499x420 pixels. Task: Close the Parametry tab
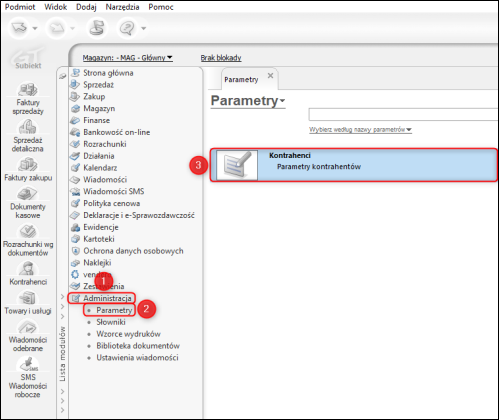[x=270, y=76]
